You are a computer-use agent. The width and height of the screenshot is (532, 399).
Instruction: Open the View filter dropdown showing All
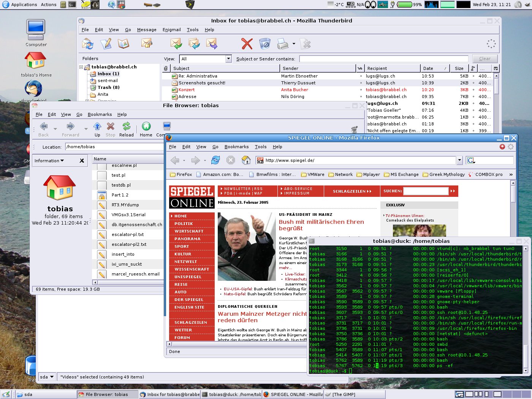[x=228, y=59]
